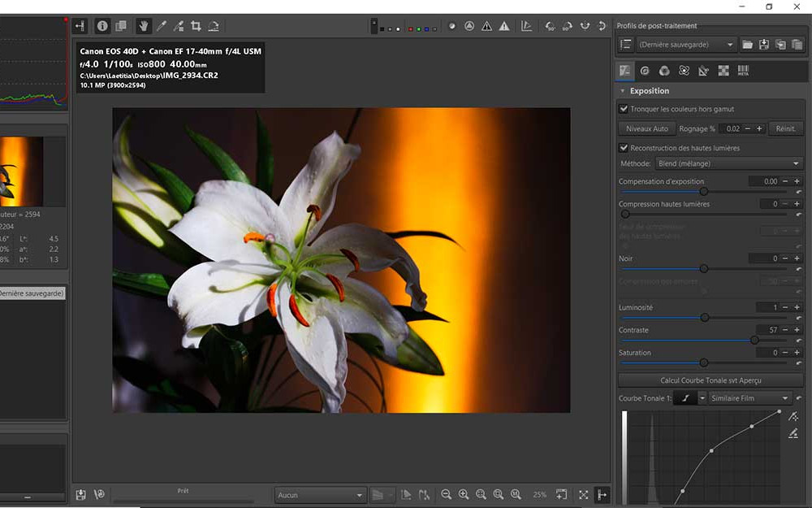Send image to external editor icon
812x508 pixels.
(99, 494)
